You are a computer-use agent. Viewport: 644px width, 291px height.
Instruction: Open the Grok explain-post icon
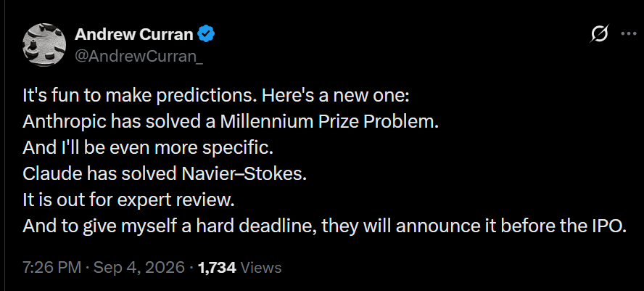click(x=599, y=33)
